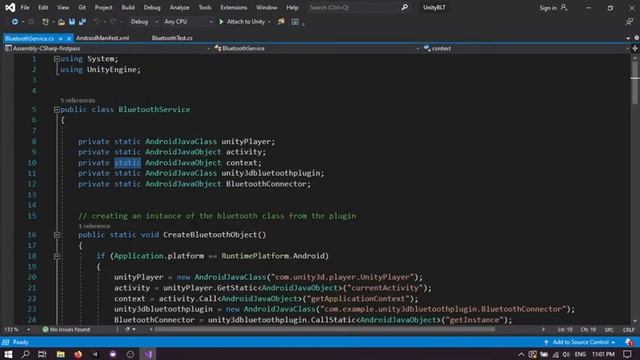Open the Analyze menu
Image resolution: width=640 pixels, height=360 pixels.
coord(179,7)
